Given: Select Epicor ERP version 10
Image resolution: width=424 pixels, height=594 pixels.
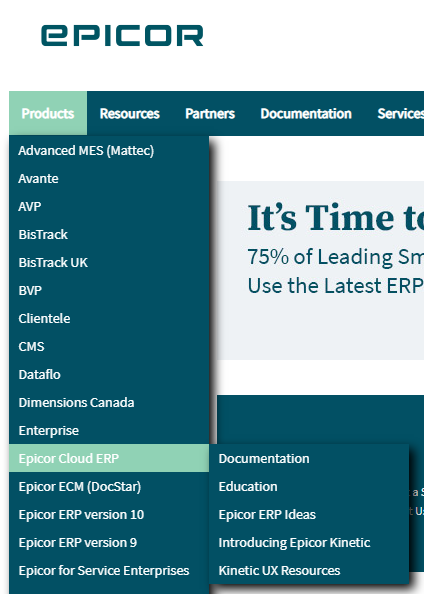Looking at the screenshot, I should coord(109,514).
